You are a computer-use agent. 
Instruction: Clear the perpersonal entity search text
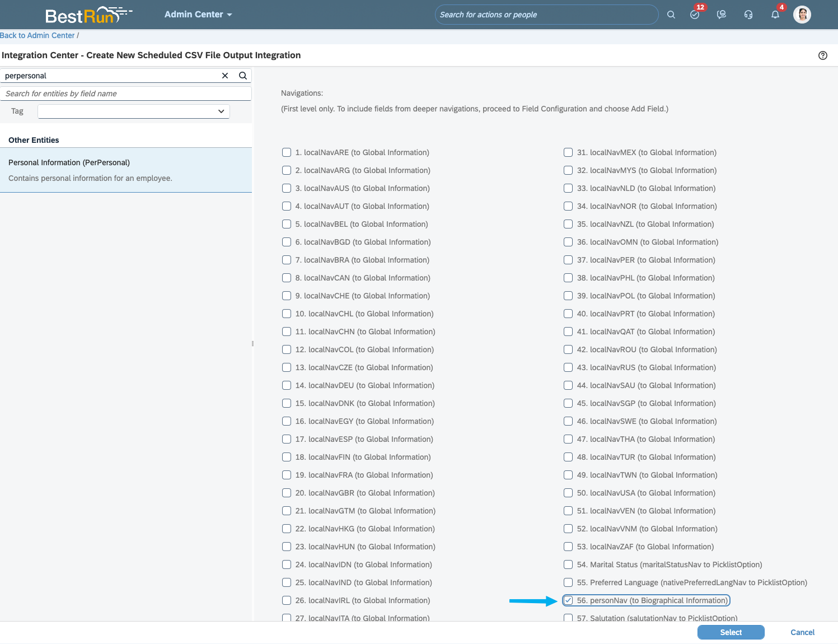coord(225,76)
